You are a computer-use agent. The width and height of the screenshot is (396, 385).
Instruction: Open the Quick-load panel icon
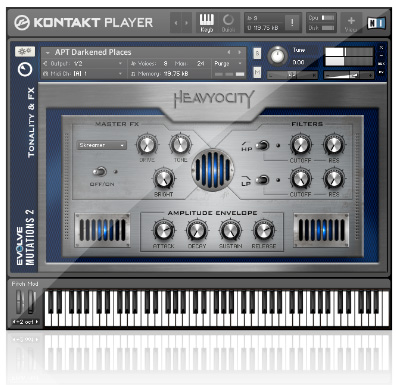tap(228, 23)
